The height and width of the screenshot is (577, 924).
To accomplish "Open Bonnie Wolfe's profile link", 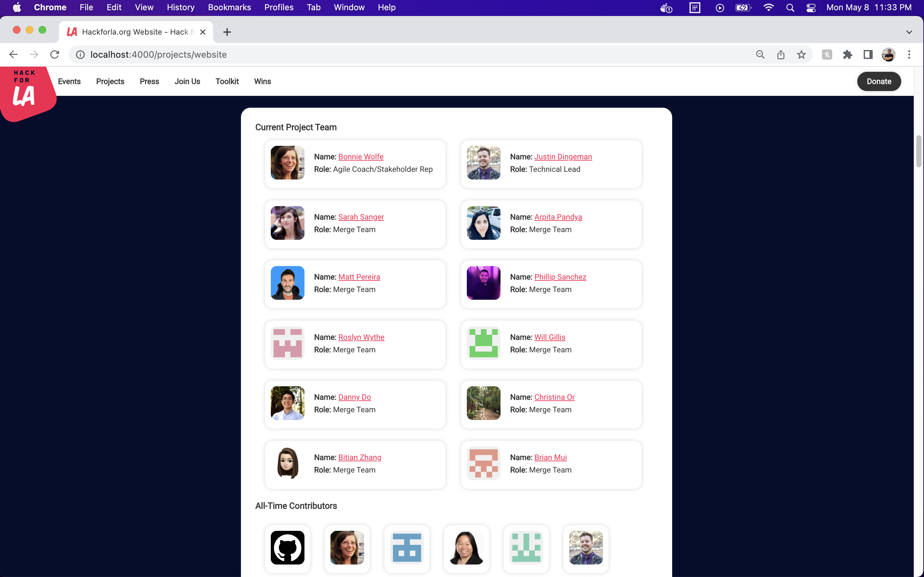I will (x=360, y=156).
